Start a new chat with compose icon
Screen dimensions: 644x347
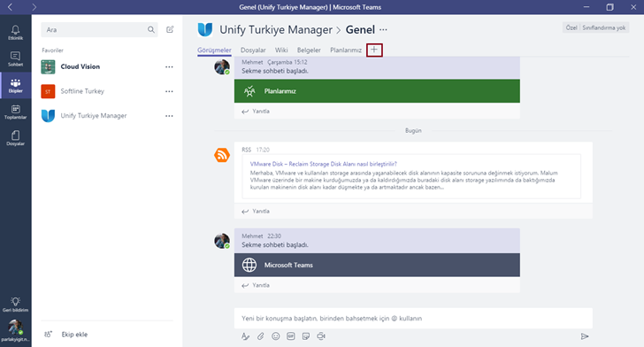coord(170,29)
